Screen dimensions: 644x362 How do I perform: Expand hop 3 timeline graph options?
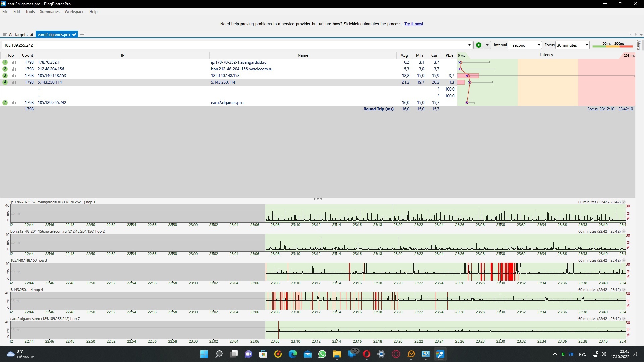(624, 260)
